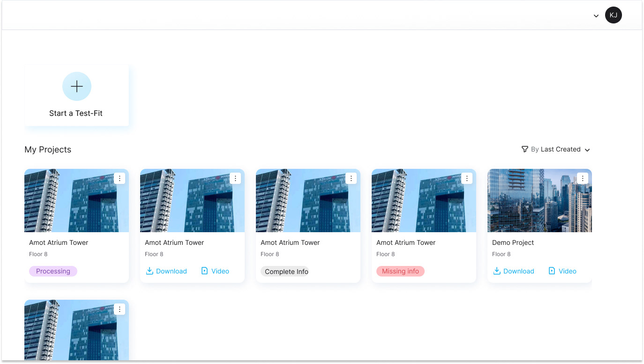The height and width of the screenshot is (364, 644).
Task: Open the Demo Project skyline thumbnail
Action: 539,200
